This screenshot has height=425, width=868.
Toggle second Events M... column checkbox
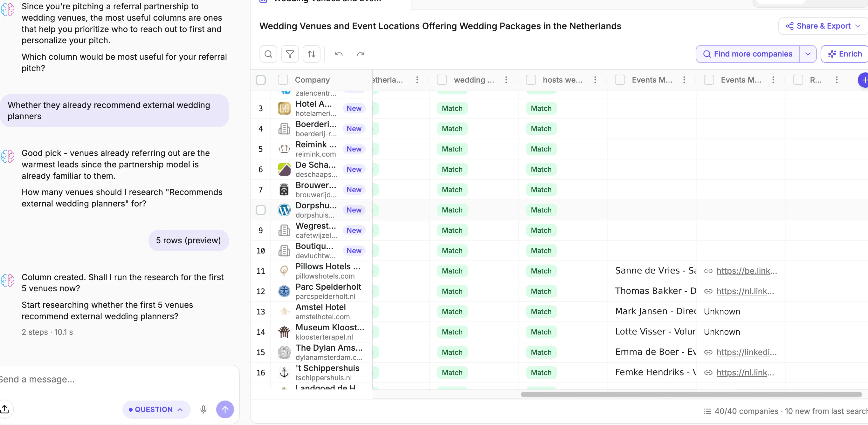click(709, 80)
